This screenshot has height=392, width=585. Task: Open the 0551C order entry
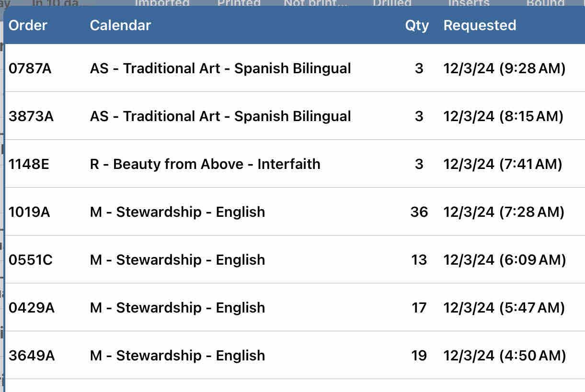pyautogui.click(x=31, y=260)
